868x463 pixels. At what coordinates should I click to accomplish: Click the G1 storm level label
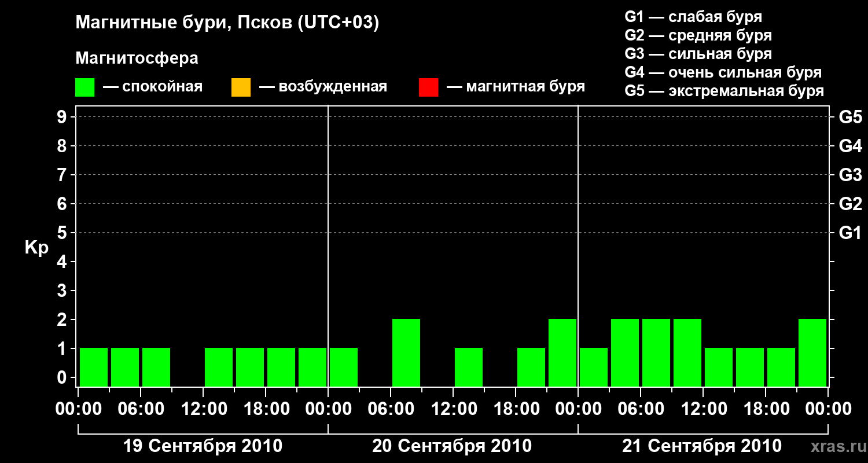click(x=850, y=233)
